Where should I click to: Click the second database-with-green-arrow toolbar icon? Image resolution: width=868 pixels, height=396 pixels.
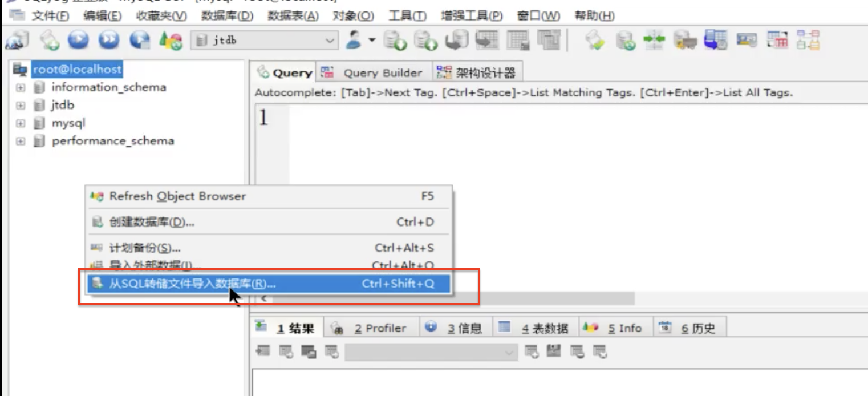click(425, 41)
